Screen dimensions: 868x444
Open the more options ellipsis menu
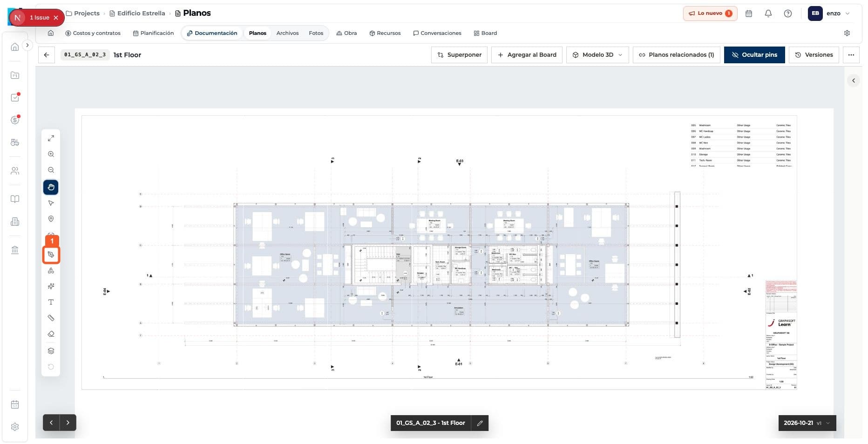pos(851,55)
